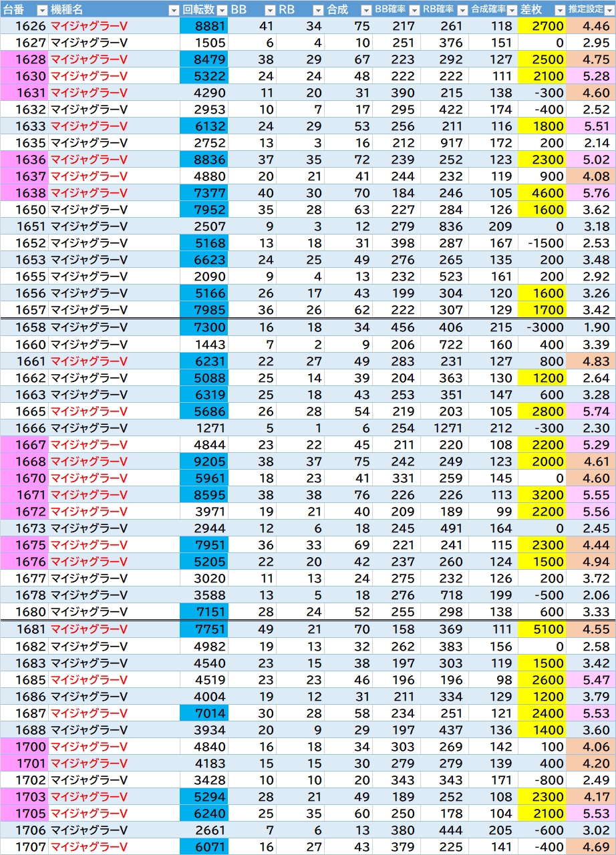Select the 回転数 cell 3428
The width and height of the screenshot is (616, 855).
pos(204,780)
